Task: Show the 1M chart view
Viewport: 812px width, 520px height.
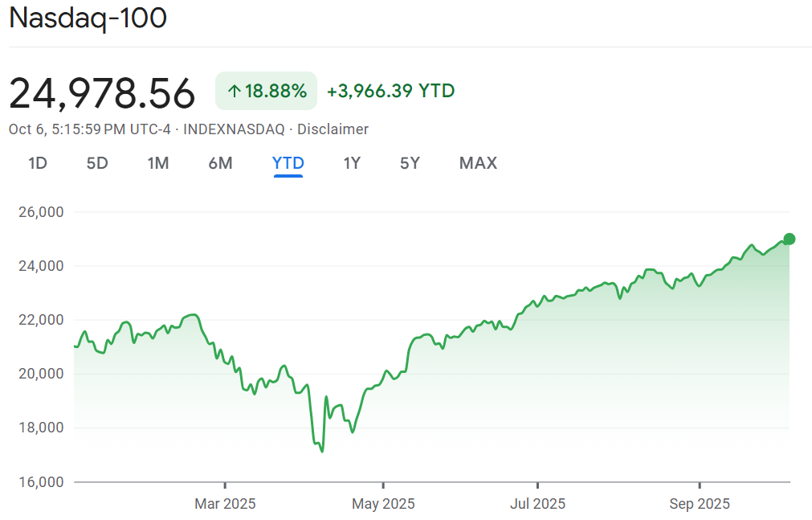Action: [158, 163]
